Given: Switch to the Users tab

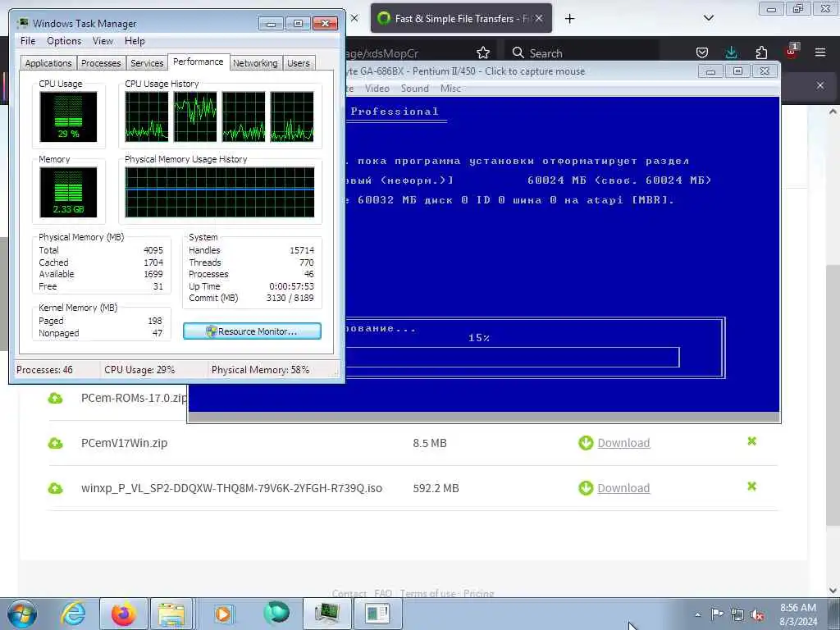Looking at the screenshot, I should point(299,63).
